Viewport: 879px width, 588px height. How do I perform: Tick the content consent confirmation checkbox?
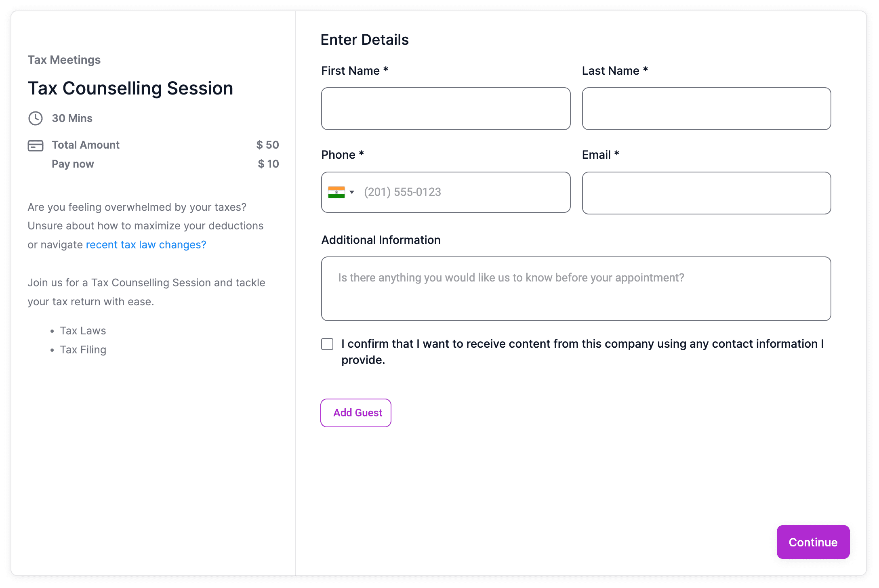coord(327,344)
